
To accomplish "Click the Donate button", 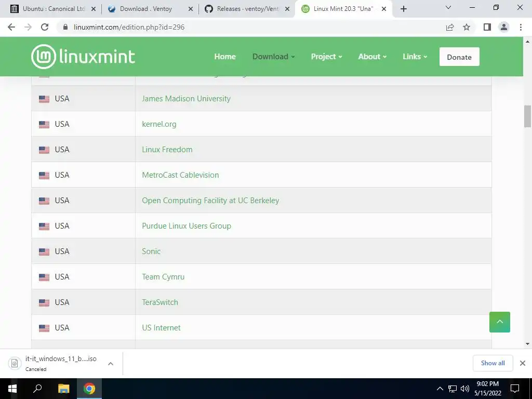I will pos(459,57).
